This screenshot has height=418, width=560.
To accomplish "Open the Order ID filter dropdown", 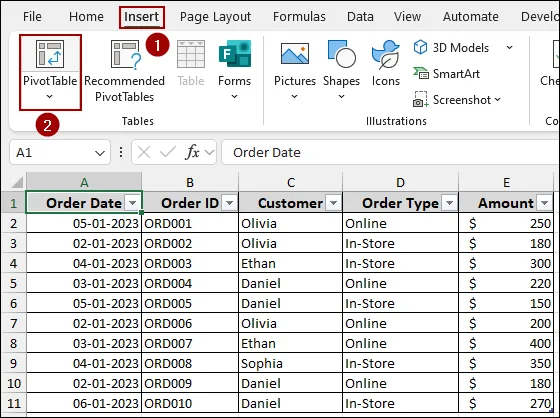I will tap(229, 203).
